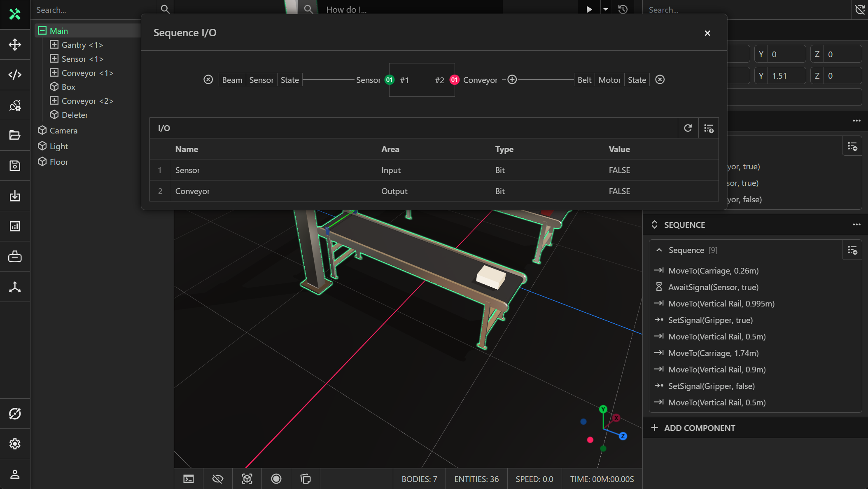The height and width of the screenshot is (489, 868).
Task: Click the add I/O entry list icon
Action: click(708, 129)
